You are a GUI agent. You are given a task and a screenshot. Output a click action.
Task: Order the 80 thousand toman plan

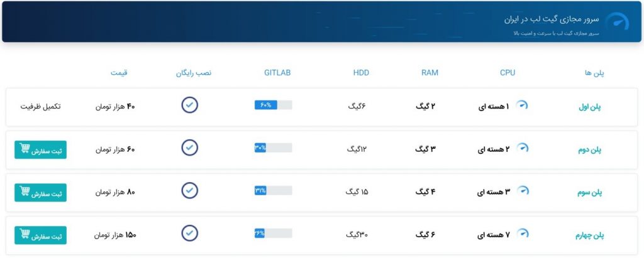(40, 192)
